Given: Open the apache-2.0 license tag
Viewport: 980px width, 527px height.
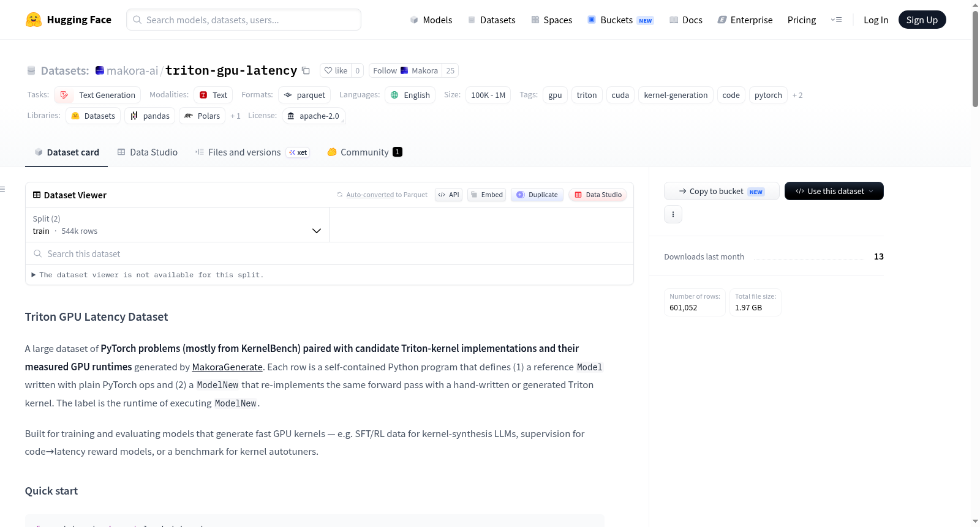Looking at the screenshot, I should pyautogui.click(x=314, y=116).
